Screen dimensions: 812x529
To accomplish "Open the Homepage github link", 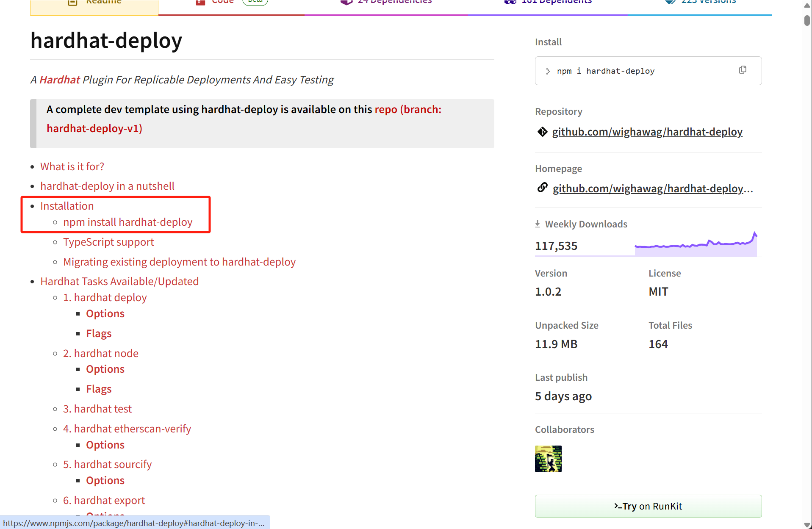I will click(x=653, y=188).
